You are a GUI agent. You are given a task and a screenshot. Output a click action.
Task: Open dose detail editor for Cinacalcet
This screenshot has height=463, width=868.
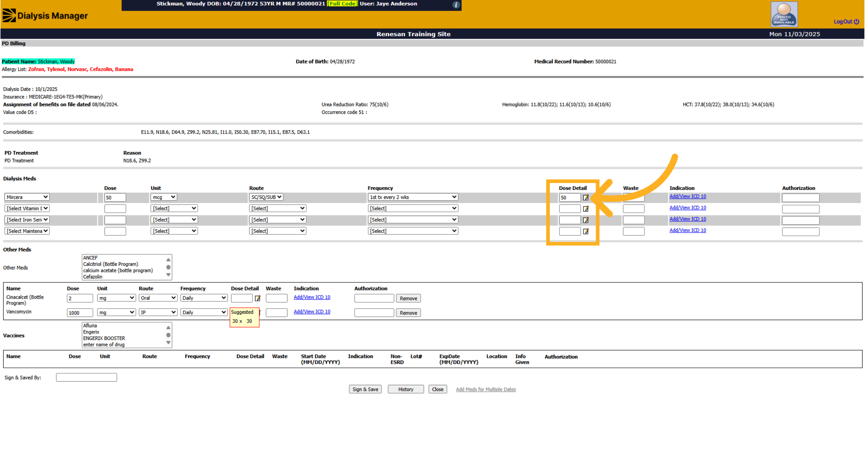[258, 298]
